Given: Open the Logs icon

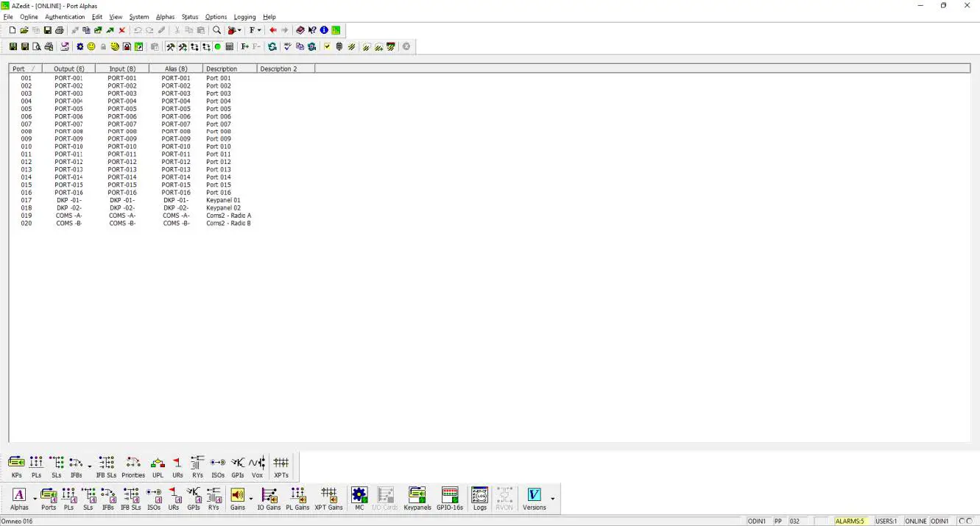Looking at the screenshot, I should coord(480,499).
